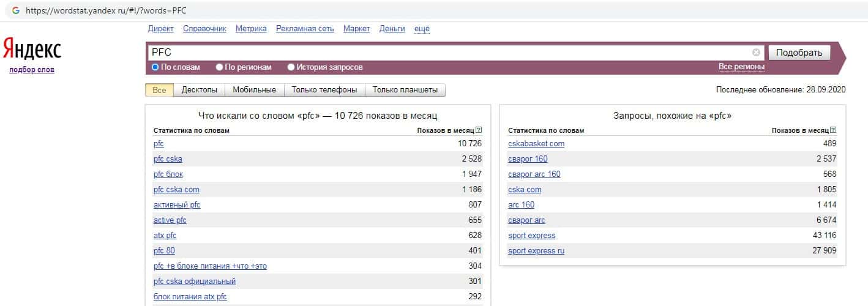
Task: Select the 'По регионам' radio button
Action: click(x=220, y=67)
